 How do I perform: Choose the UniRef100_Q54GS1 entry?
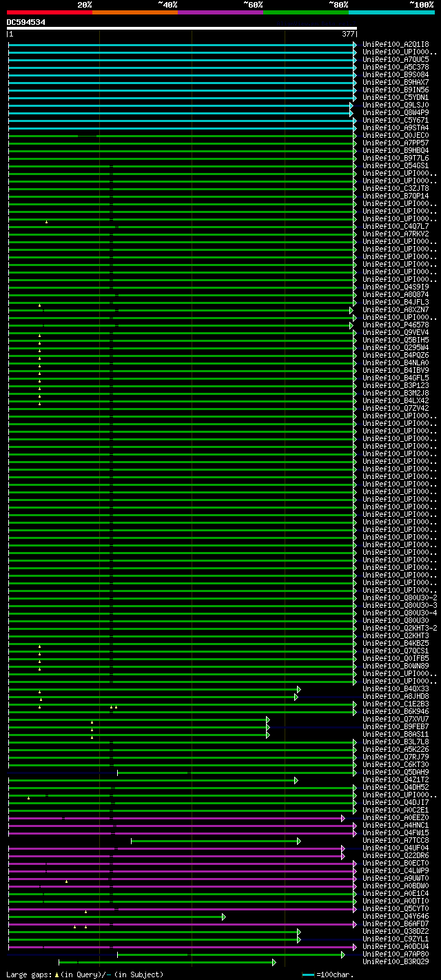point(396,165)
